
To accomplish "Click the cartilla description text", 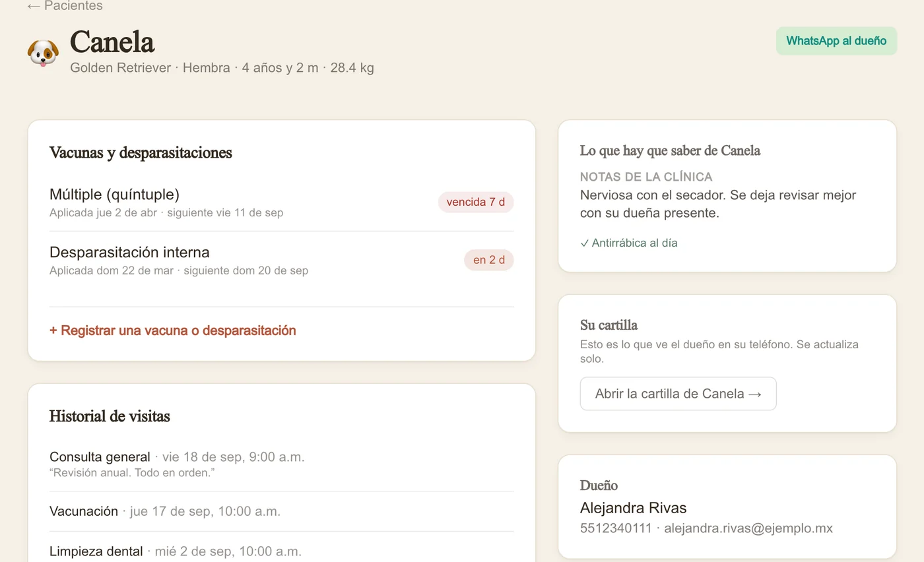I will [719, 352].
